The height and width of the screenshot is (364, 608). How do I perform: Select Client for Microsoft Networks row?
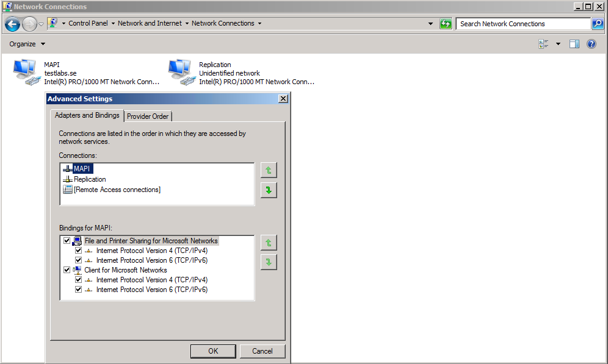pos(126,270)
